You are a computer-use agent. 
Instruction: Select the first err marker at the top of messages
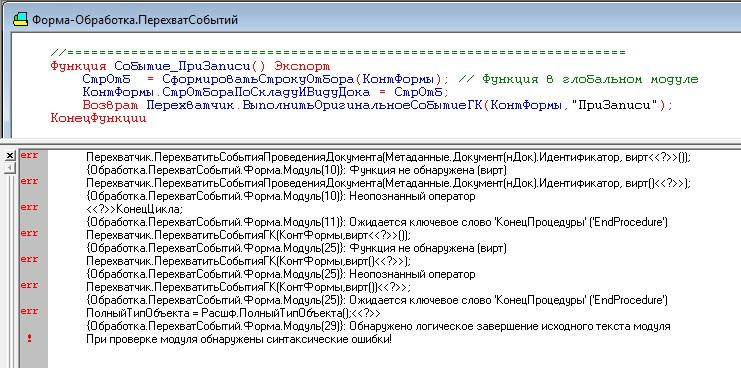pyautogui.click(x=29, y=155)
